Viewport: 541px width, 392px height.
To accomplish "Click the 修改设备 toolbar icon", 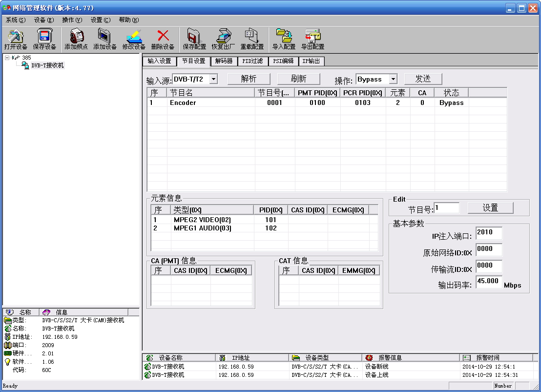I will pos(134,40).
